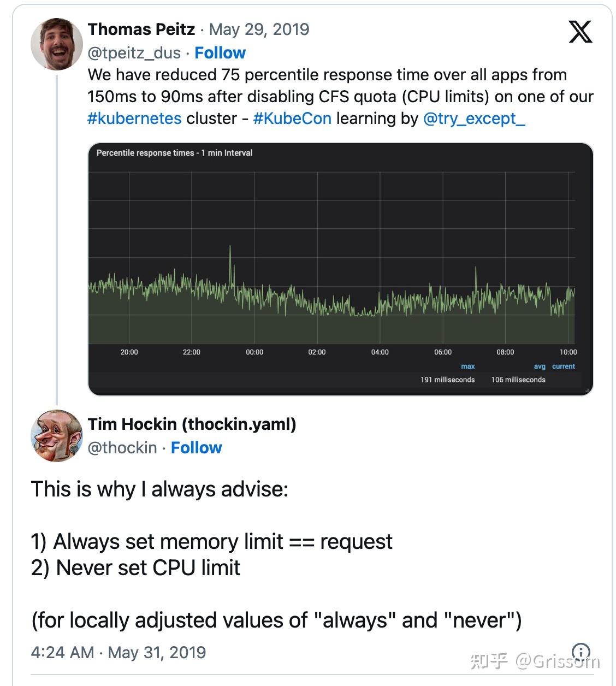Open Thomas Peitz's profile photo
Image resolution: width=616 pixels, height=686 pixels.
pos(57,44)
